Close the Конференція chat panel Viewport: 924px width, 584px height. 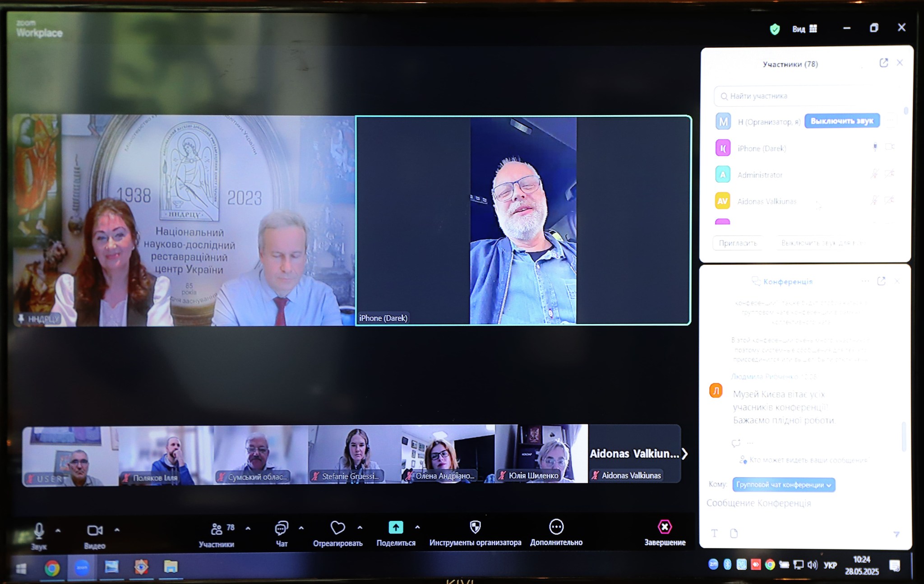click(897, 281)
